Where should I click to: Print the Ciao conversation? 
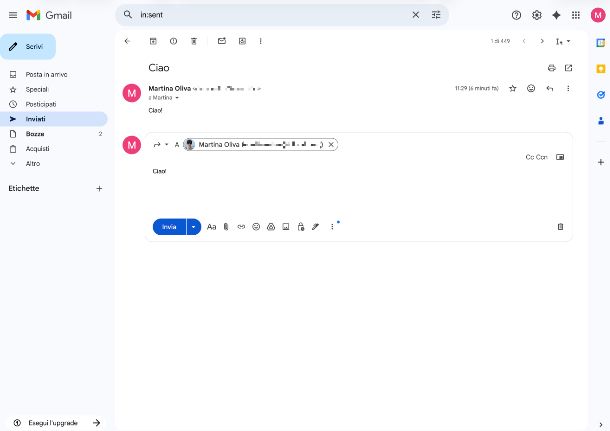552,68
